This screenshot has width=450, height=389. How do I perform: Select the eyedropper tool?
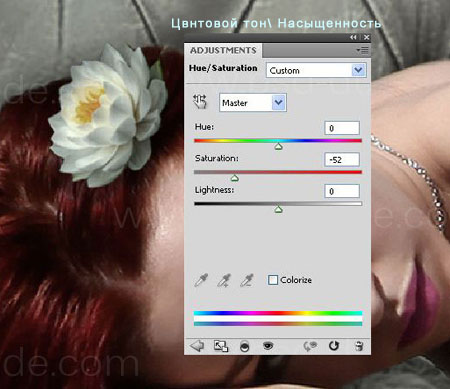(x=201, y=280)
